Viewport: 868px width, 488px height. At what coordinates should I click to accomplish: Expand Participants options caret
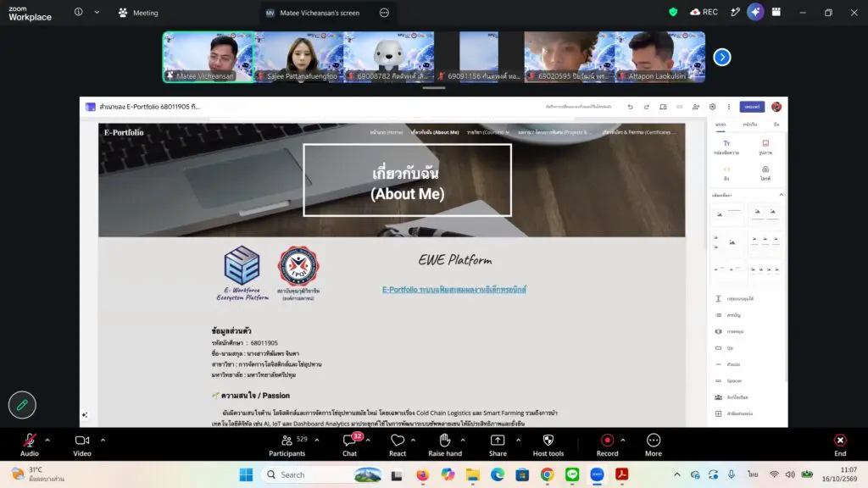coord(317,441)
